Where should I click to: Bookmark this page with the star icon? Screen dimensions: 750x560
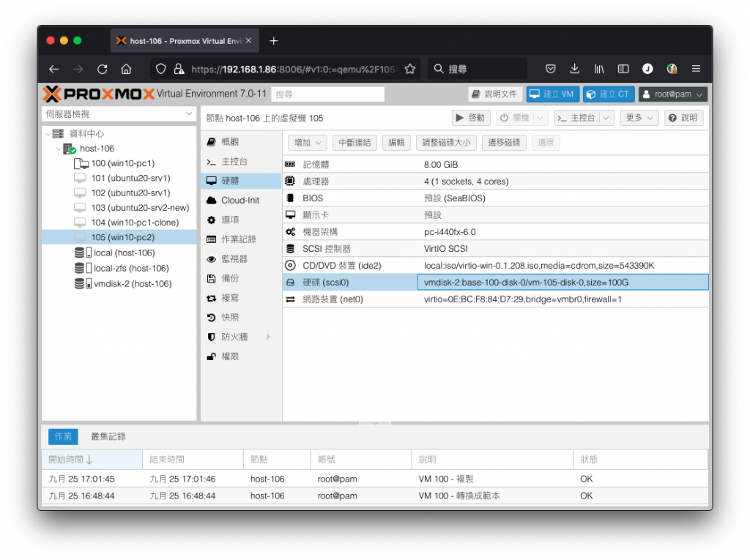410,69
